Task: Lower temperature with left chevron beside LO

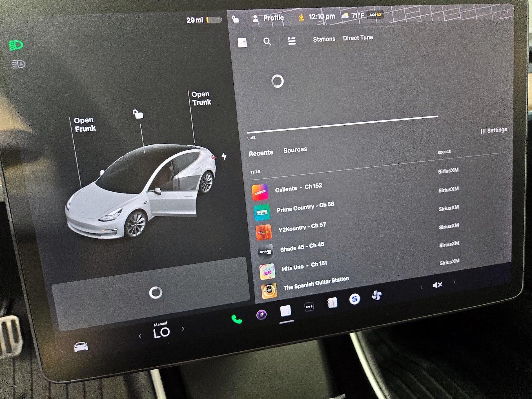Action: (140, 336)
